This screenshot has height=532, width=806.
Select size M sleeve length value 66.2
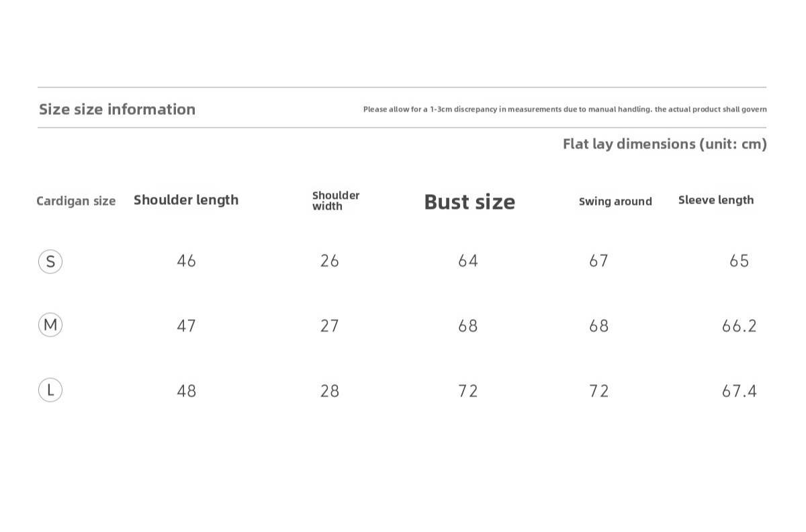(x=739, y=326)
